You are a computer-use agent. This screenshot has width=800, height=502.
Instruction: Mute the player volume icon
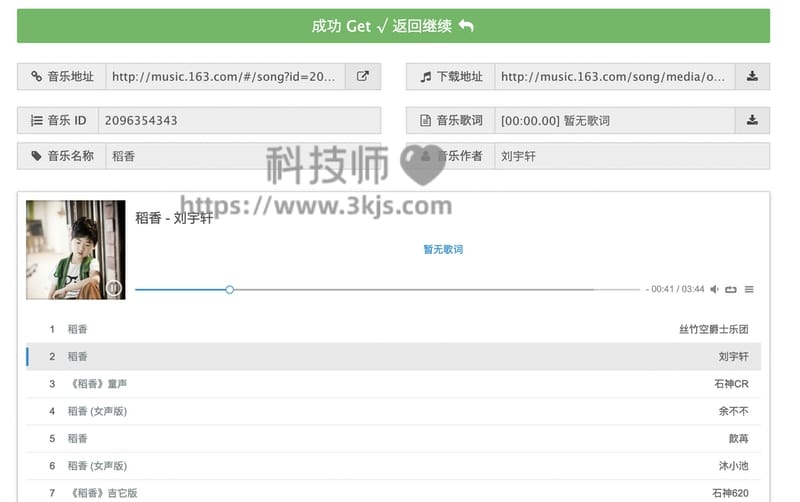[714, 289]
